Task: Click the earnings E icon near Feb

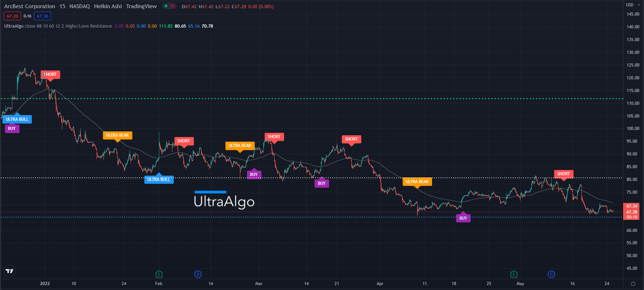Action: pyautogui.click(x=159, y=274)
